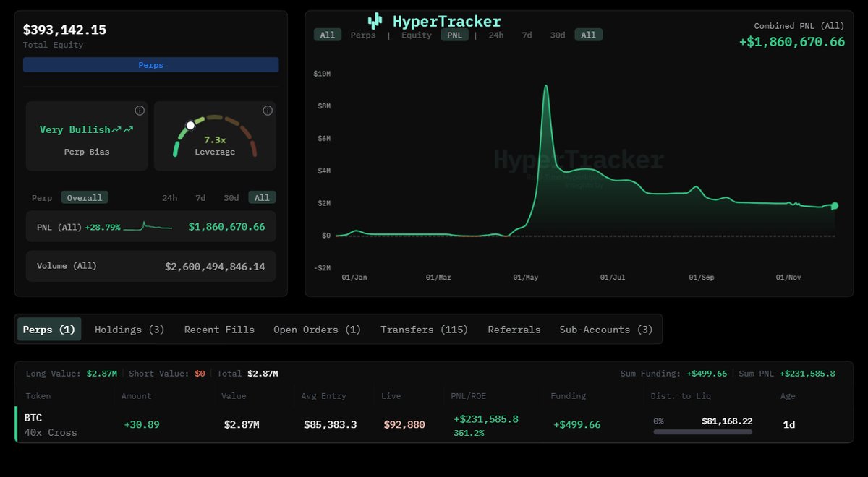Click the Token column header
The width and height of the screenshot is (868, 477).
[x=38, y=396]
